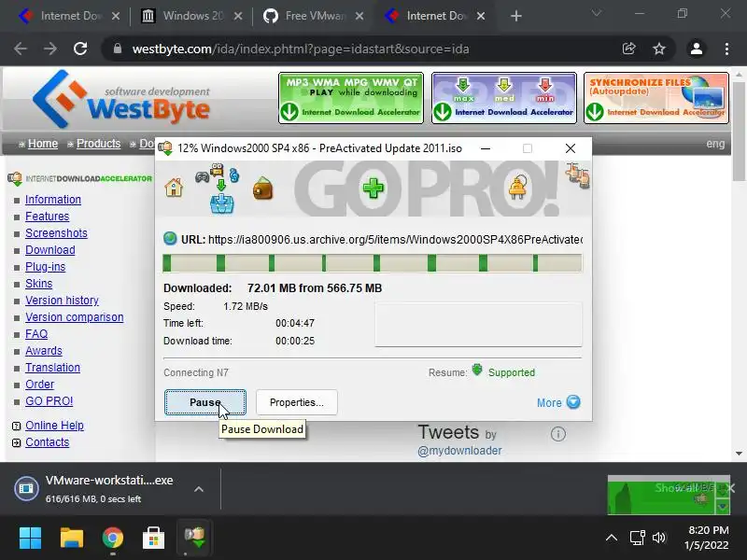Screen dimensions: 747x560
Task: Bookmark this page with star
Action: click(659, 49)
